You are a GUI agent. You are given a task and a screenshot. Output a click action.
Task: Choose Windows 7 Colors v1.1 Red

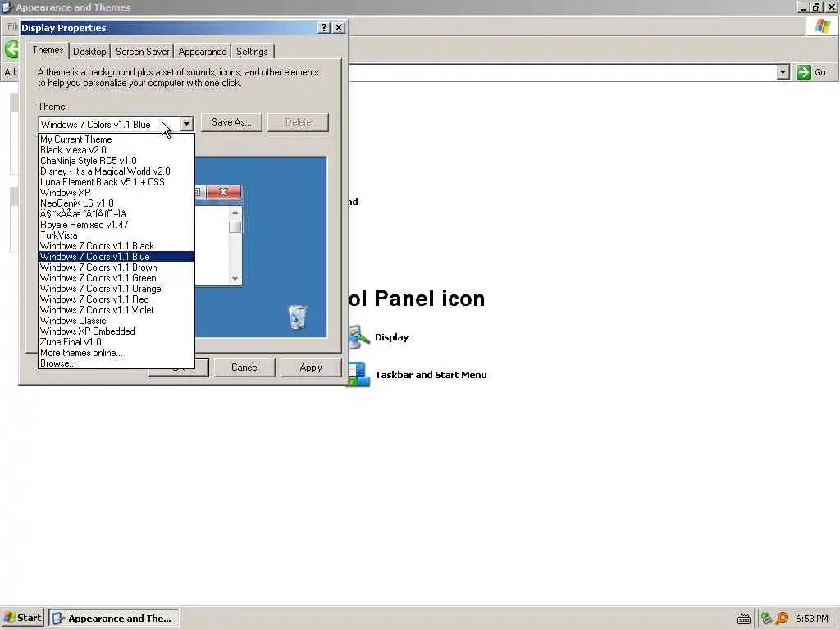pyautogui.click(x=116, y=299)
